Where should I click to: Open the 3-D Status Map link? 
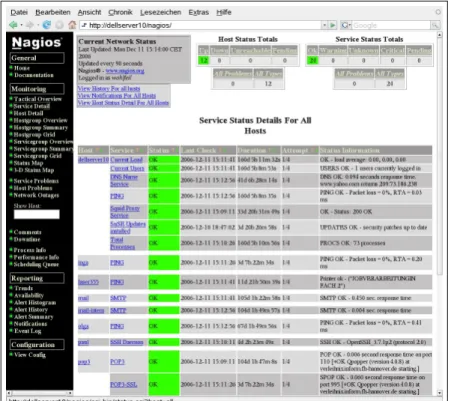[34, 170]
